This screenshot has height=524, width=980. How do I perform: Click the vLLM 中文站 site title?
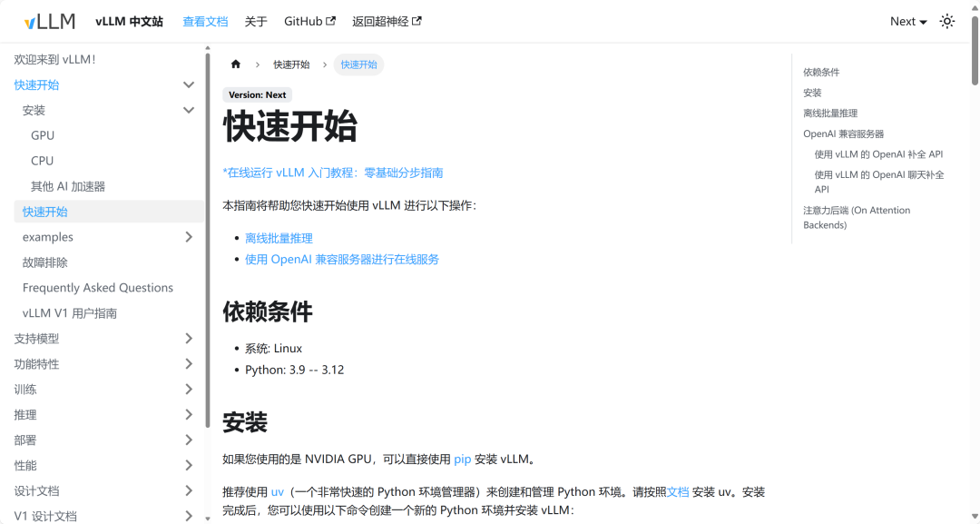point(130,21)
